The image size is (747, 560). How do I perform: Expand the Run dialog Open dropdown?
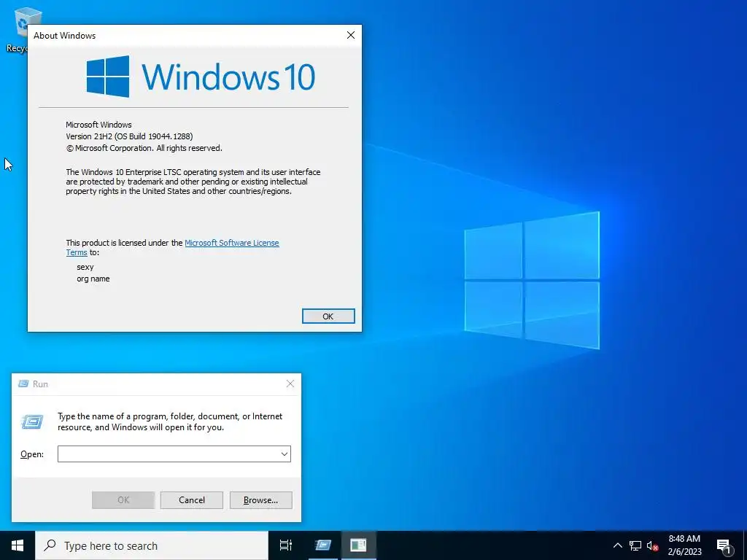tap(285, 454)
